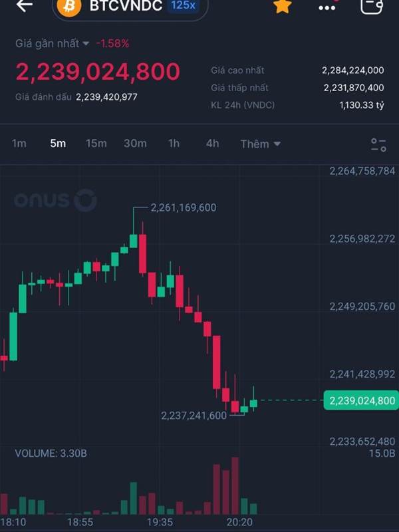Tap the back arrow icon
399x532 pixels.
[24, 5]
